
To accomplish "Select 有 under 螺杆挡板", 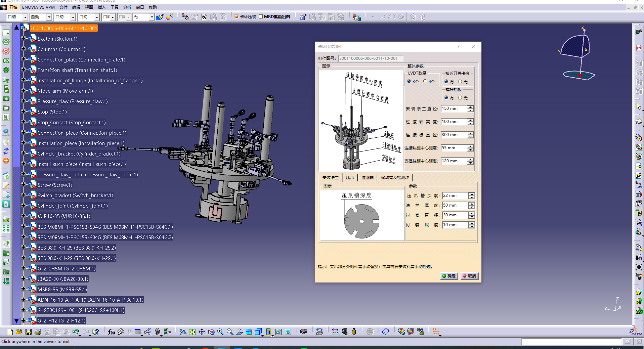I will [x=446, y=98].
